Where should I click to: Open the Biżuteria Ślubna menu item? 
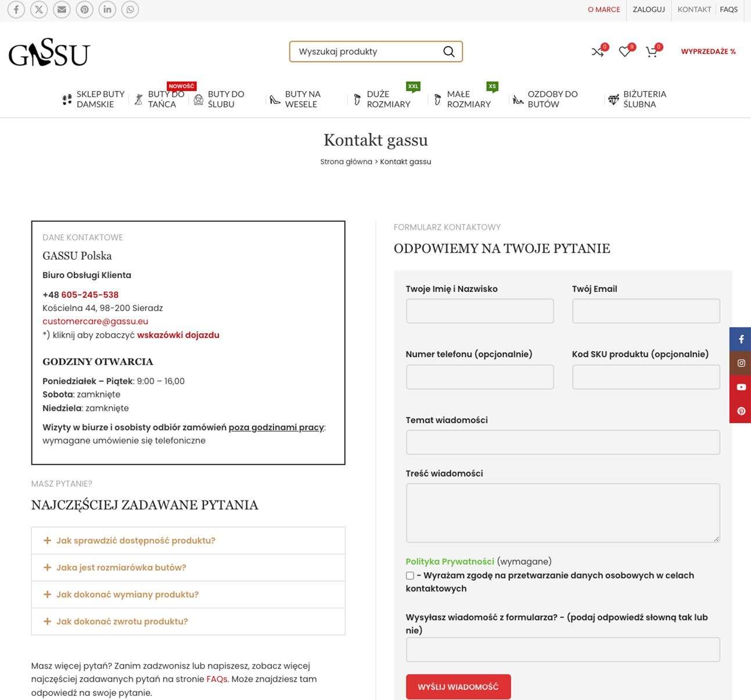(x=645, y=99)
